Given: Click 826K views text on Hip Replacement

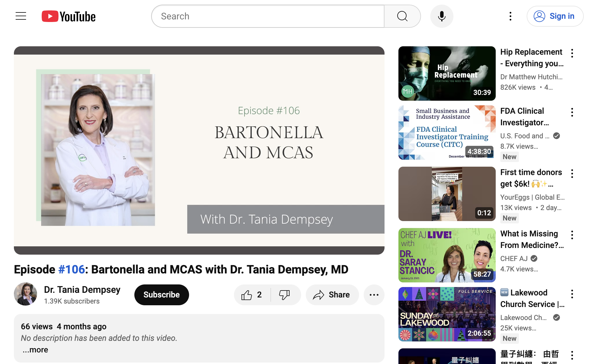Looking at the screenshot, I should coord(518,87).
